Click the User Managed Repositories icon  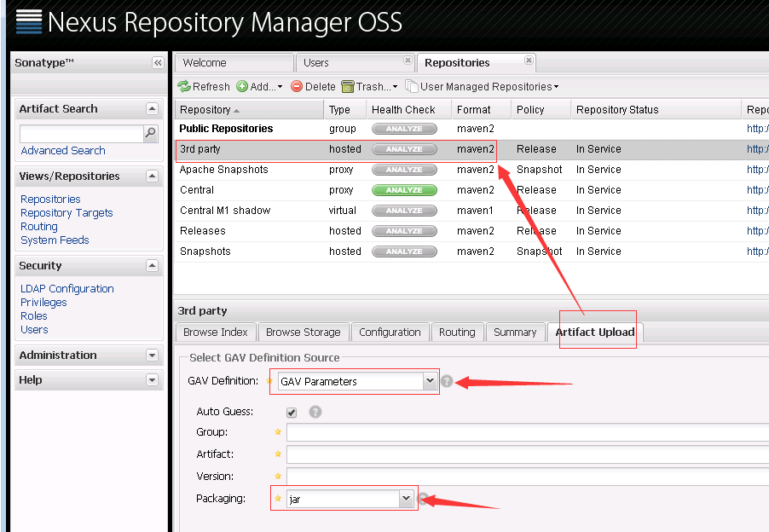click(x=412, y=87)
